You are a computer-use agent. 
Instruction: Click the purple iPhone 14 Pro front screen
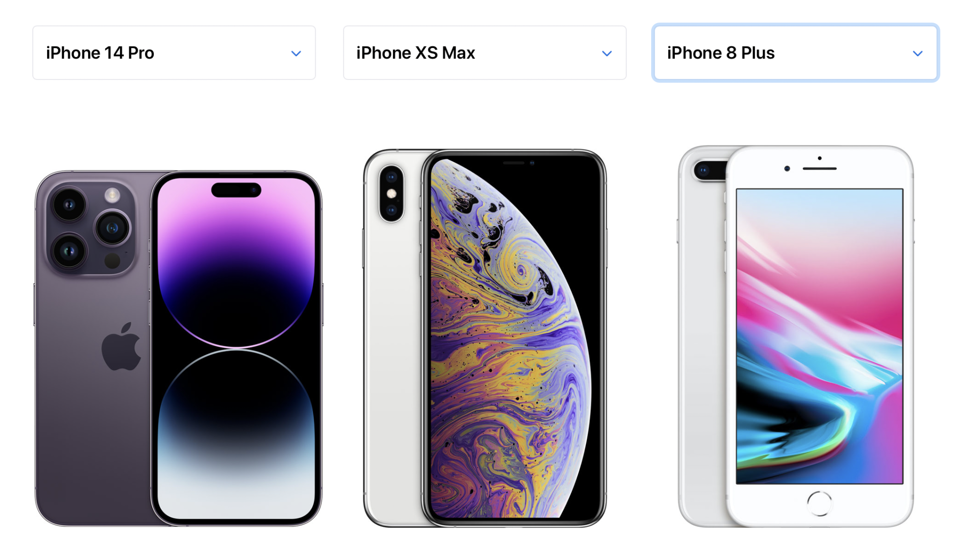click(236, 348)
